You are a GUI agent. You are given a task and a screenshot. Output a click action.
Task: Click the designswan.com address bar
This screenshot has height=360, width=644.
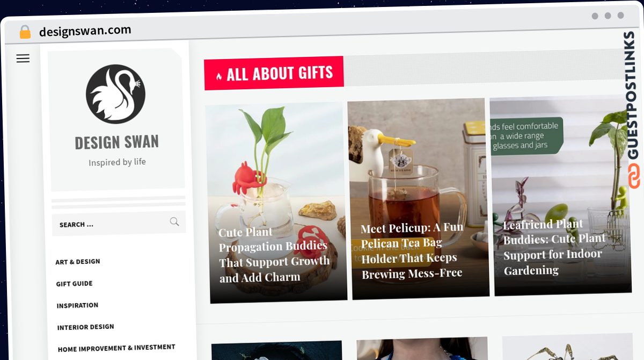coord(85,31)
